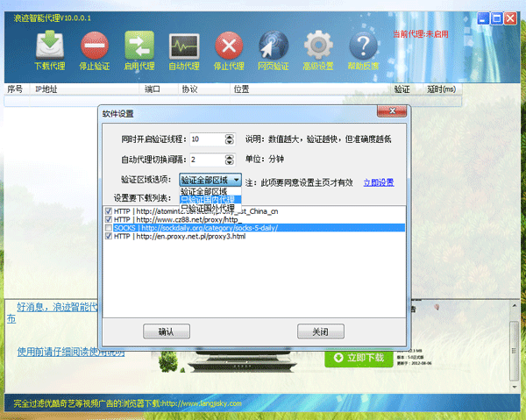Open 帮助反馈 help and feedback

pyautogui.click(x=364, y=48)
